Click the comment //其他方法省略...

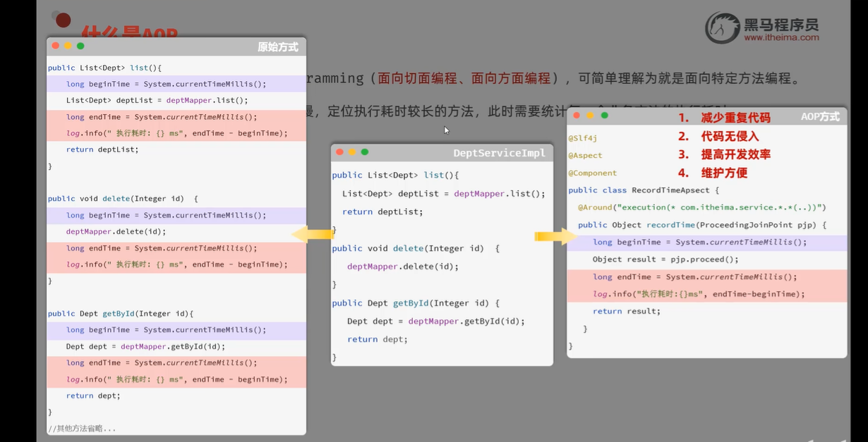tap(82, 429)
